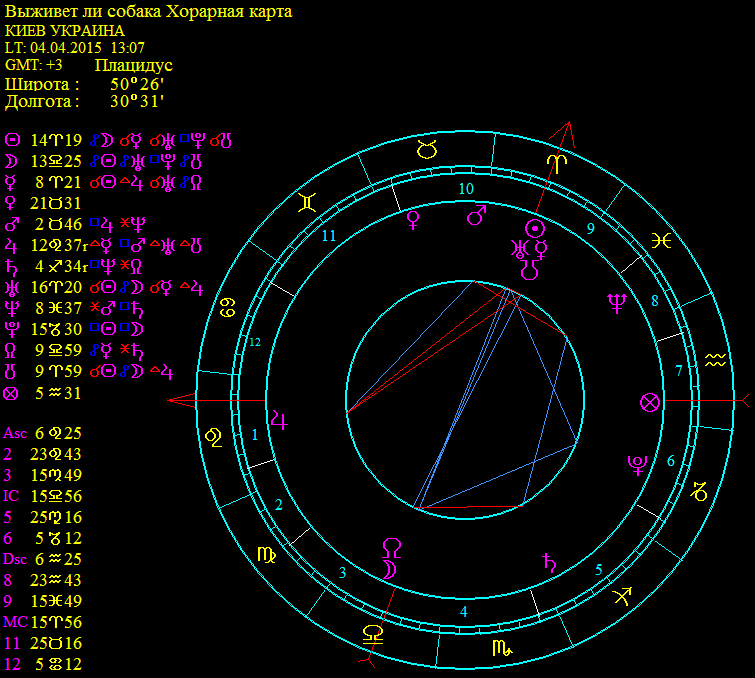Select the Virgo sign on the zodiac ring
This screenshot has height=678, width=755.
[x=266, y=555]
